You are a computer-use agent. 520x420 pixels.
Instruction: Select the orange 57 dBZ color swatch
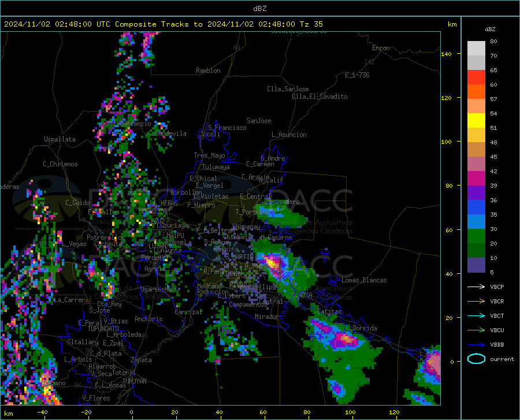476,92
